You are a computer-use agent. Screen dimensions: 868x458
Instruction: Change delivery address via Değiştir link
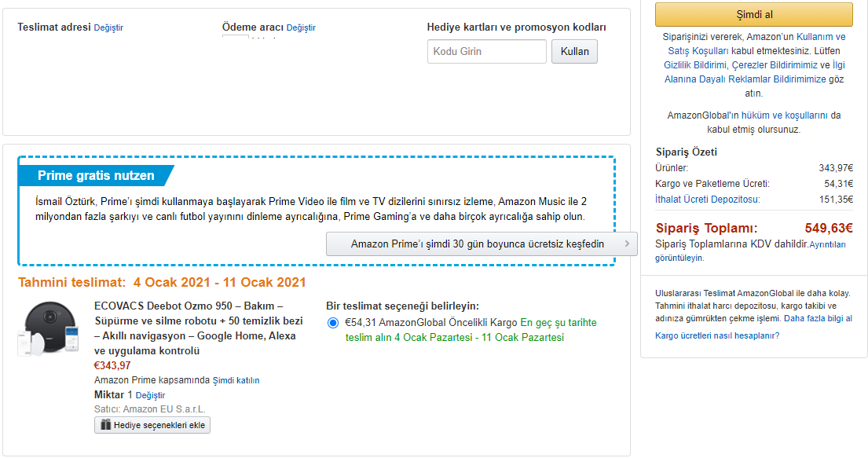tap(108, 27)
